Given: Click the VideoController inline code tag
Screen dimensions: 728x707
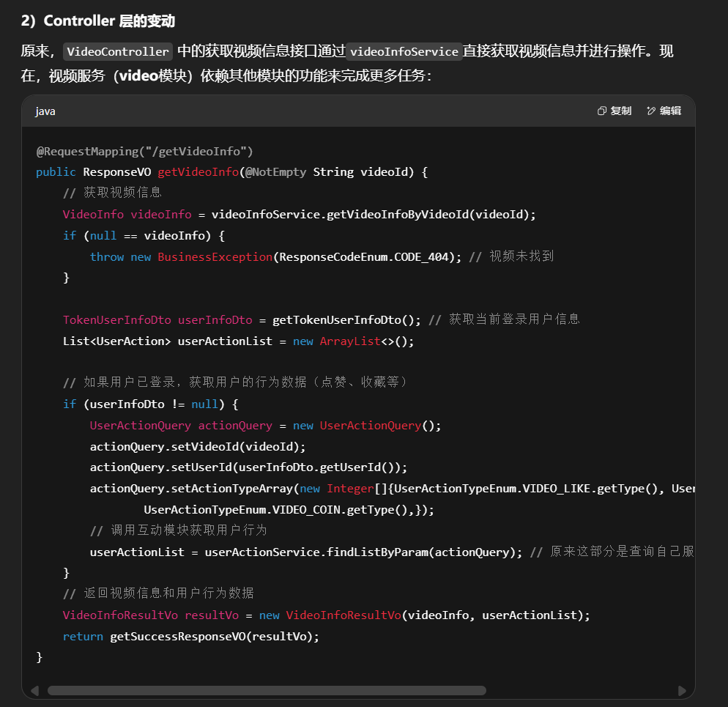Looking at the screenshot, I should 119,51.
